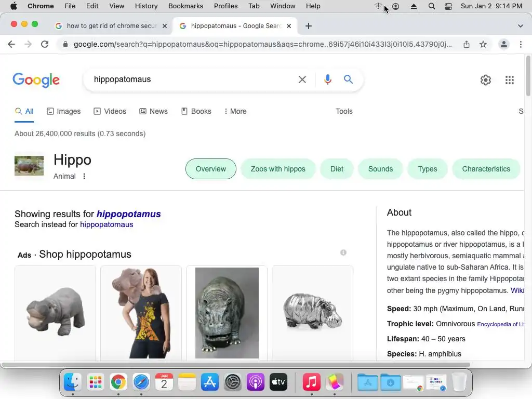532x399 pixels.
Task: Select the Types chip
Action: coord(428,169)
